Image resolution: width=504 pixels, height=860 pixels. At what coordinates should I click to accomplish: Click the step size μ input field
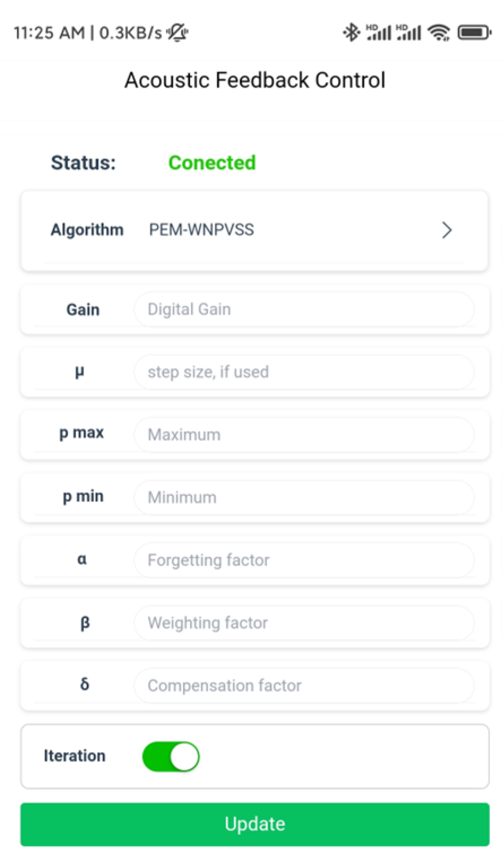[x=303, y=372]
